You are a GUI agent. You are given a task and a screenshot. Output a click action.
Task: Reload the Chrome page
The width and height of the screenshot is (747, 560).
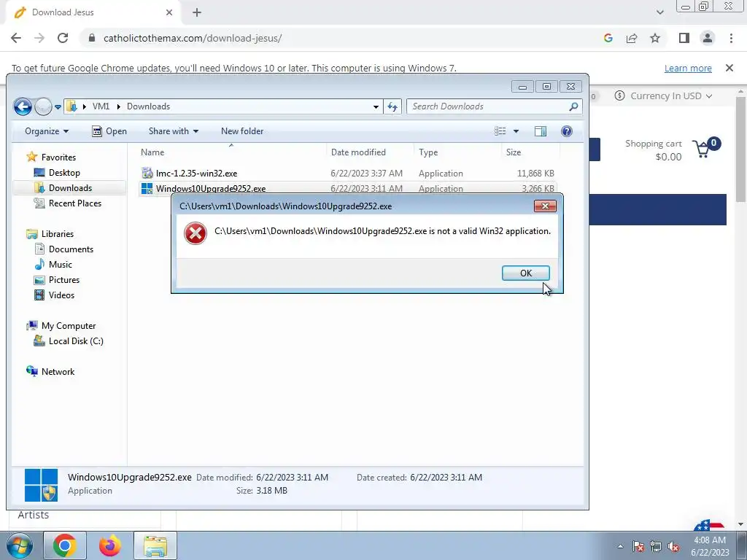[63, 38]
